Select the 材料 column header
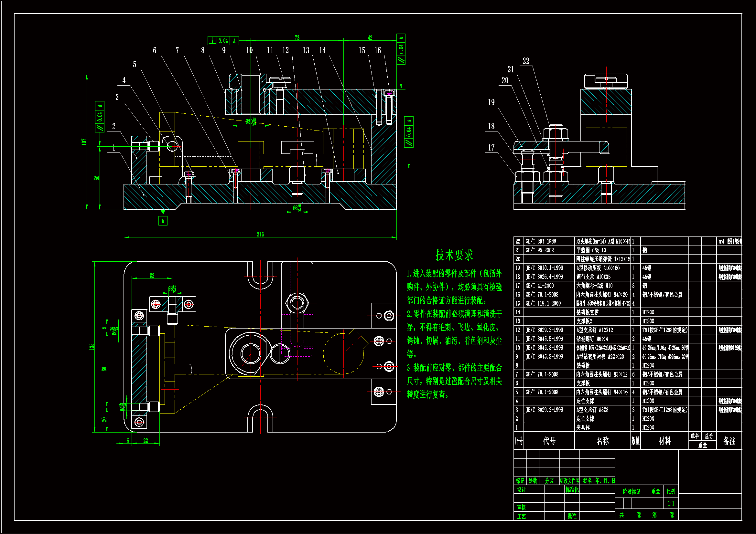756x534 pixels. pos(664,441)
